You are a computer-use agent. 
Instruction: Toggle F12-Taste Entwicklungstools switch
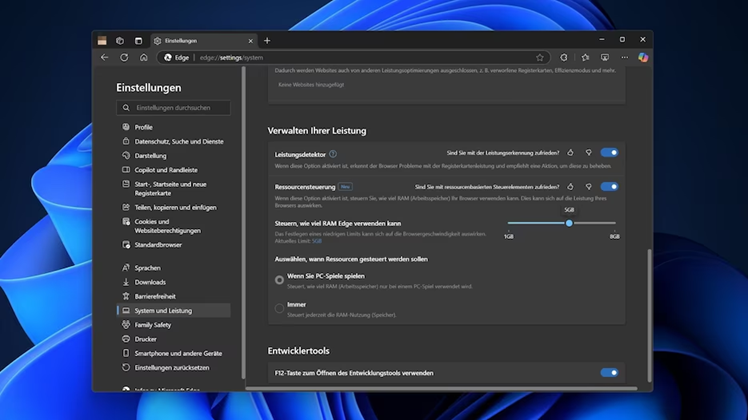point(609,373)
